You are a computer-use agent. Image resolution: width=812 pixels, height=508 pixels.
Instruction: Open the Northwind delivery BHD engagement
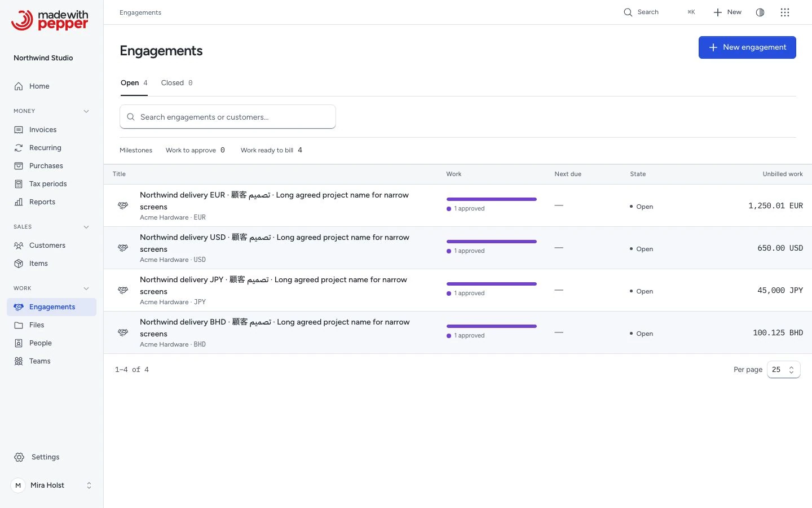pos(275,328)
